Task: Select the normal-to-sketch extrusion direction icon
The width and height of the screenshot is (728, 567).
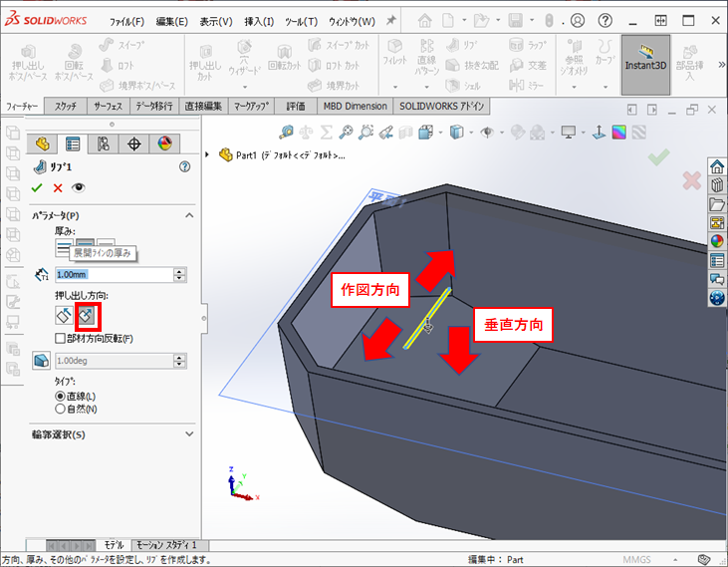Action: [x=88, y=316]
